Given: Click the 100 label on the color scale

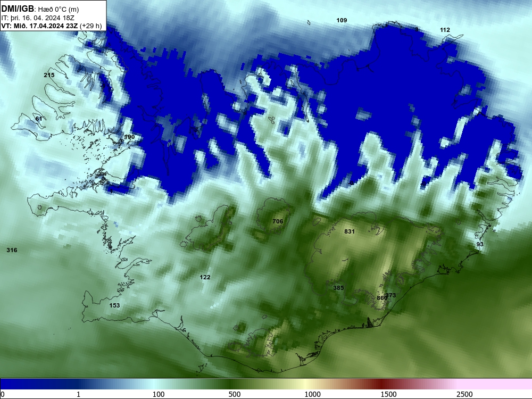Looking at the screenshot, I should coord(159,394).
